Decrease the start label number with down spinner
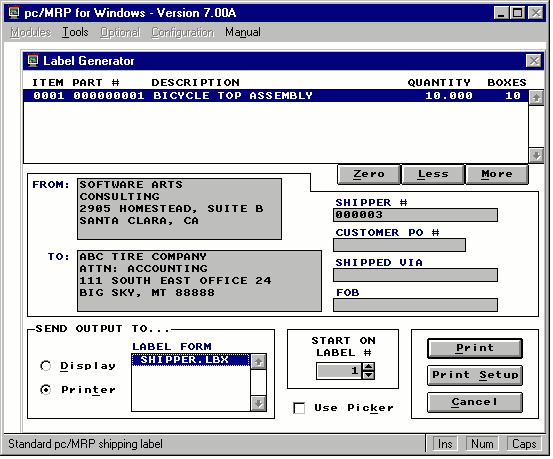The width and height of the screenshot is (553, 459). click(x=368, y=375)
